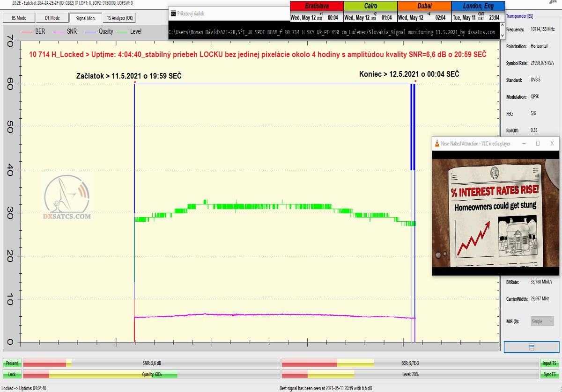Toggle the Input TS indicator

click(549, 363)
